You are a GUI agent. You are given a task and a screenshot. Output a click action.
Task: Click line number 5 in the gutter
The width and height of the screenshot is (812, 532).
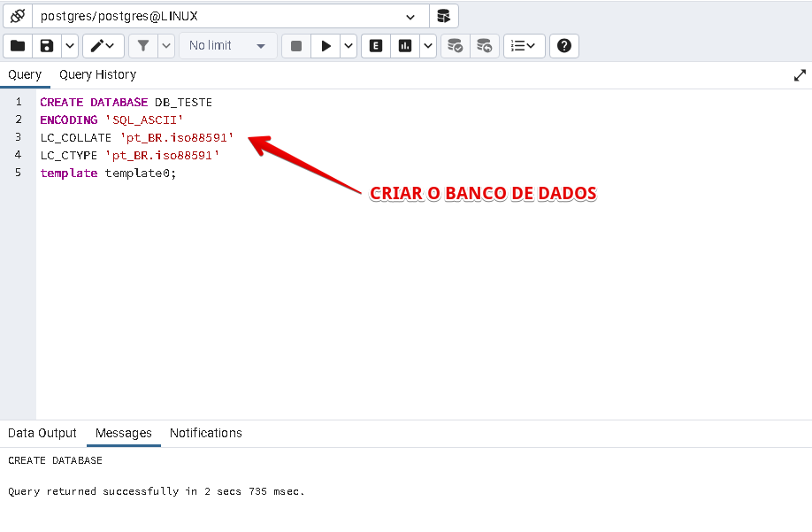pos(18,173)
